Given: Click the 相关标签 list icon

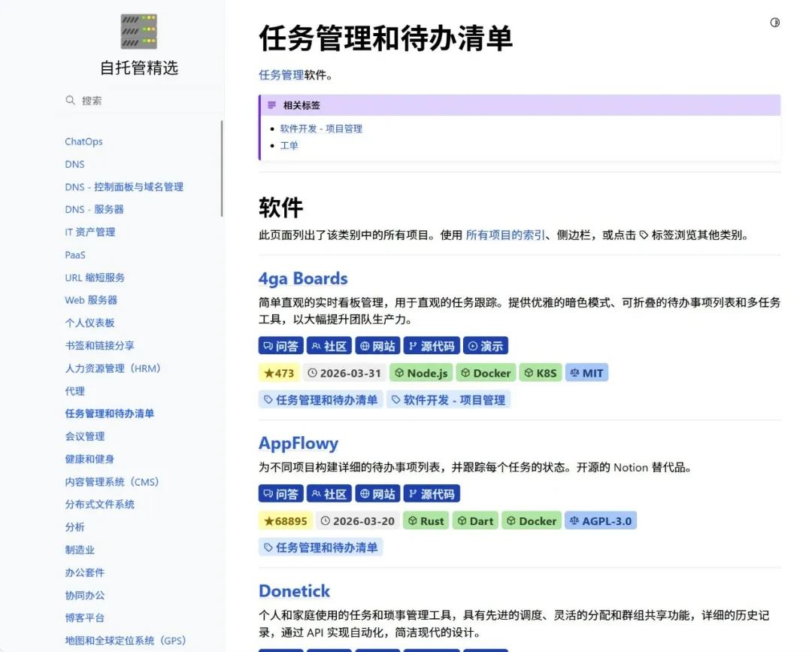Looking at the screenshot, I should pos(271,105).
